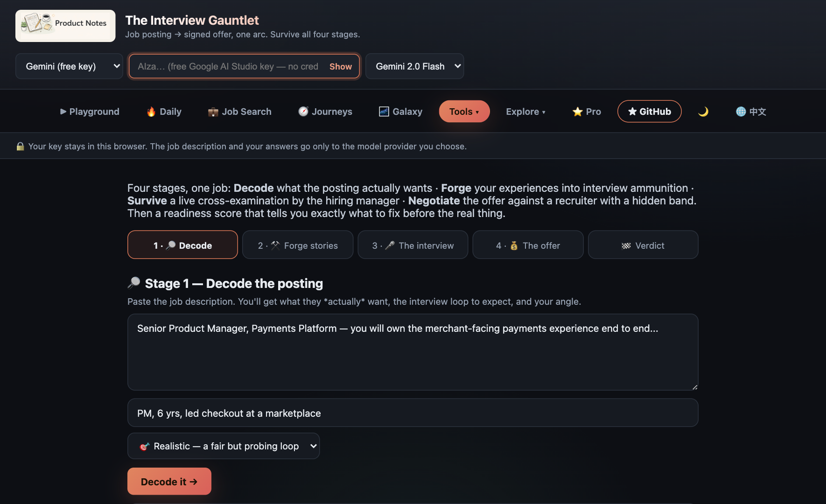Click the checkered flag icon in Verdict tab

(626, 245)
